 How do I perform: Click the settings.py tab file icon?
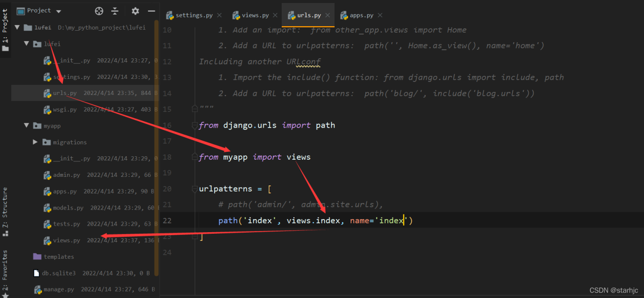click(x=170, y=15)
